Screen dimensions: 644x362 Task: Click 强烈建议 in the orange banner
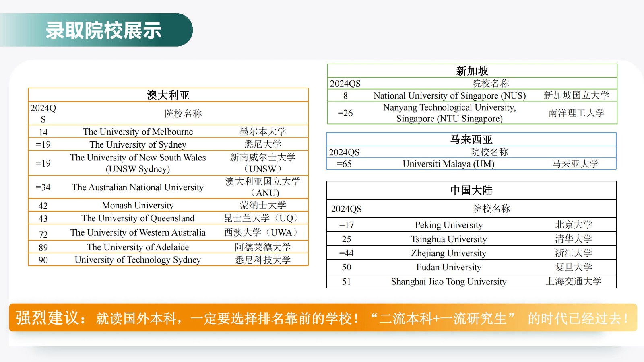click(48, 318)
